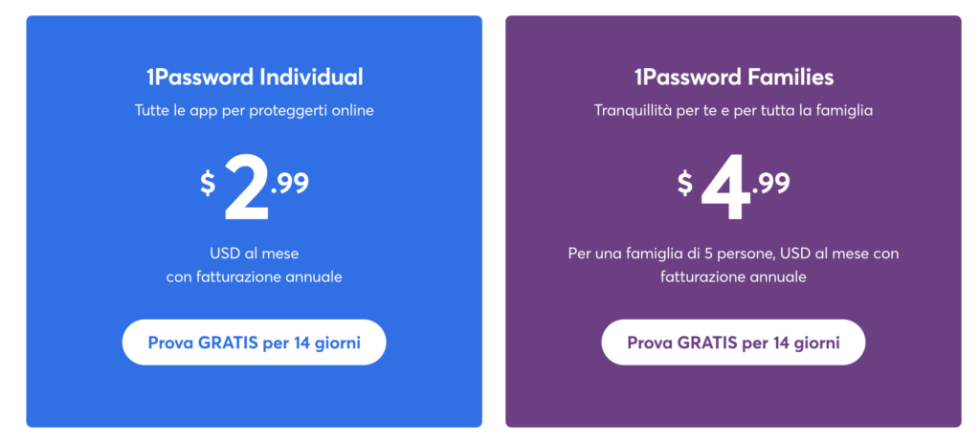Screen dimensions: 980x443
Task: Click the 1Password Families heading
Action: (733, 77)
